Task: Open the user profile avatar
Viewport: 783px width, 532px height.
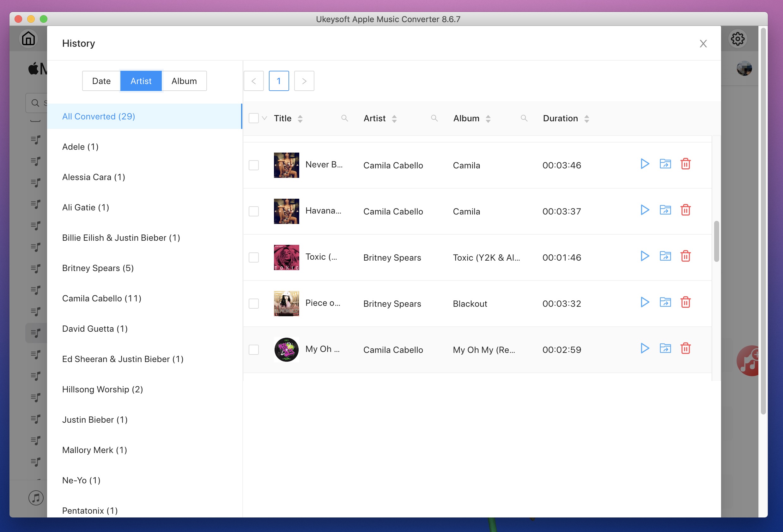Action: tap(744, 68)
